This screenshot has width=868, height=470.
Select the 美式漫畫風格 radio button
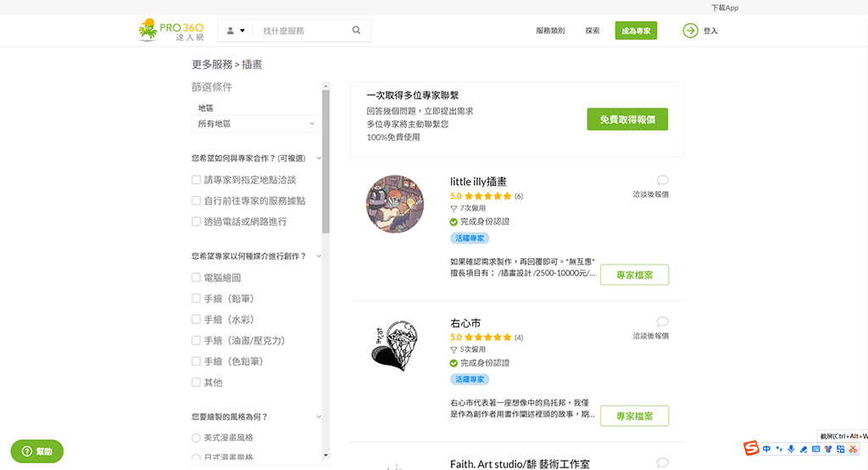(x=196, y=438)
